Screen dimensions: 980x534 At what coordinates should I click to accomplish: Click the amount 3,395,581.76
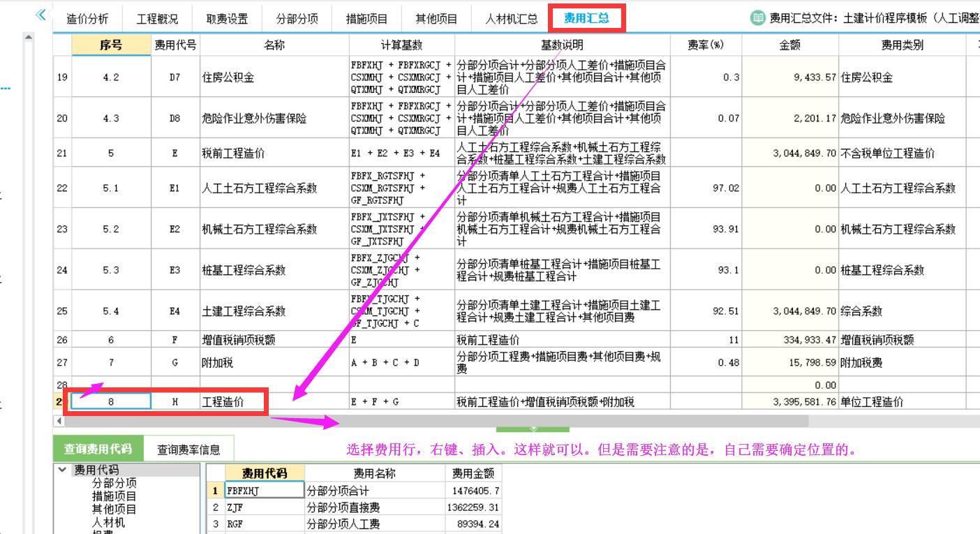[x=790, y=402]
